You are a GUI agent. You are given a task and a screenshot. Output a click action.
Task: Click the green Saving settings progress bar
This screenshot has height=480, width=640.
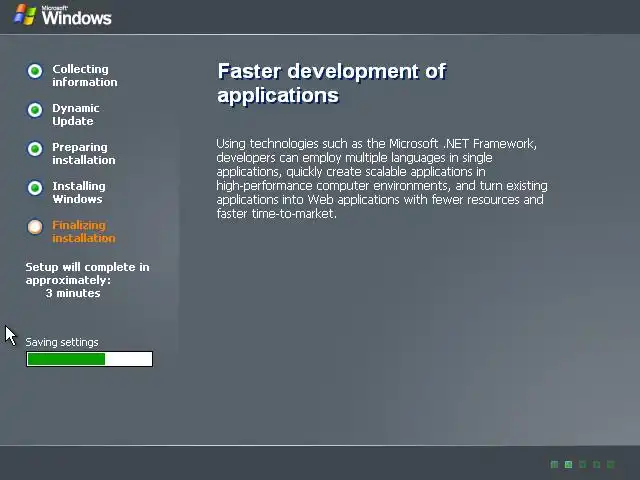pos(89,359)
